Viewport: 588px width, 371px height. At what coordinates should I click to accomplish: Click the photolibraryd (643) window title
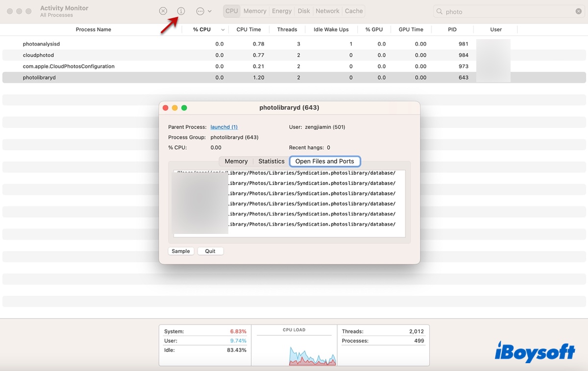click(x=289, y=108)
